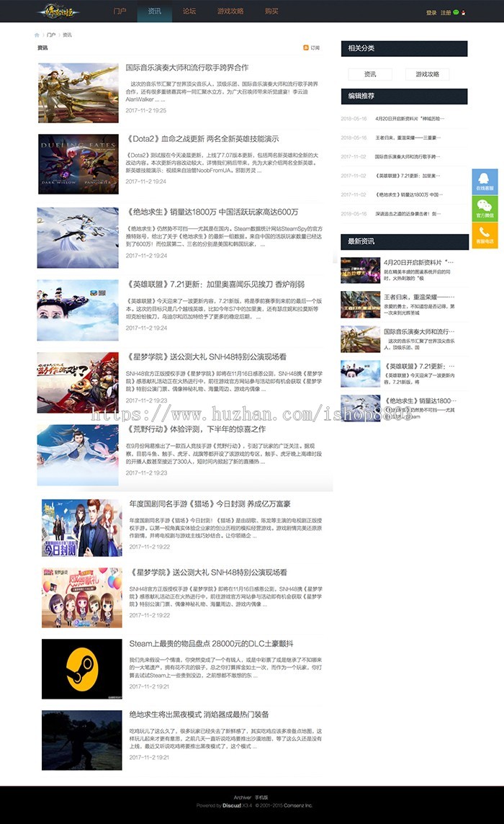Open Steam上最贵的物品盘点 article title
Screen dimensions: 504x824
[211, 643]
